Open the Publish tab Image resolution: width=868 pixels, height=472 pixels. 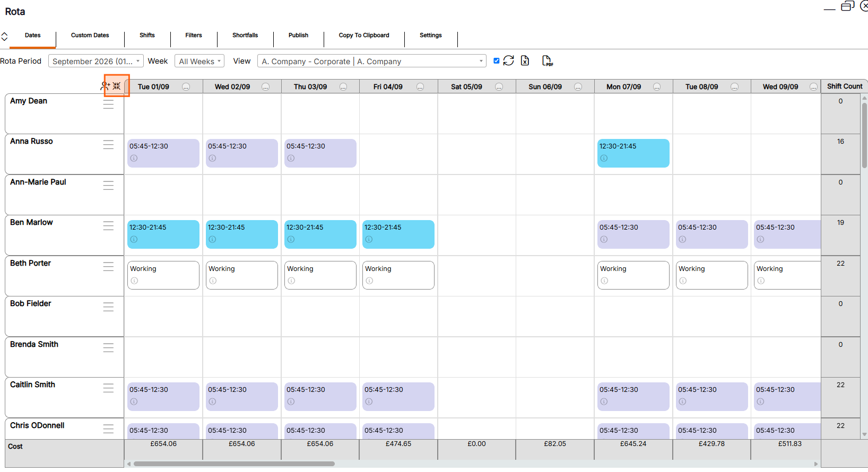coord(298,35)
